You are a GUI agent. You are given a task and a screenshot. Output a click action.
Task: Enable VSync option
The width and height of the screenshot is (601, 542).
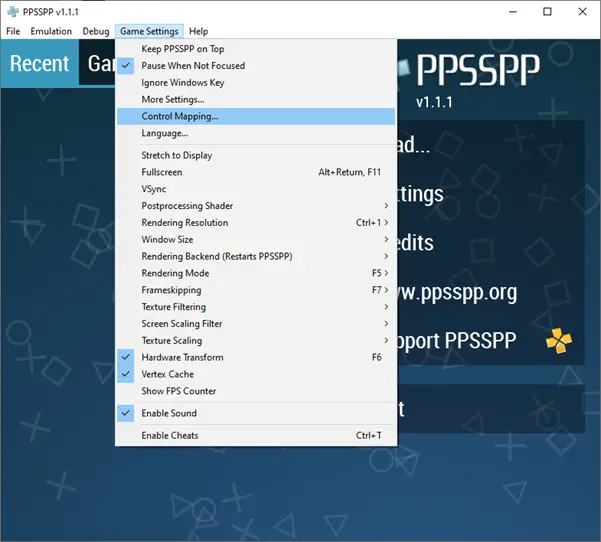click(256, 189)
